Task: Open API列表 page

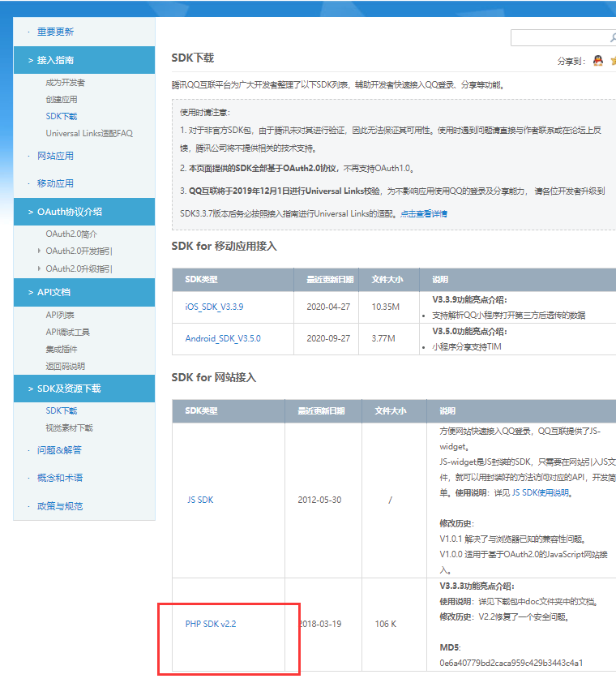Action: click(x=60, y=315)
